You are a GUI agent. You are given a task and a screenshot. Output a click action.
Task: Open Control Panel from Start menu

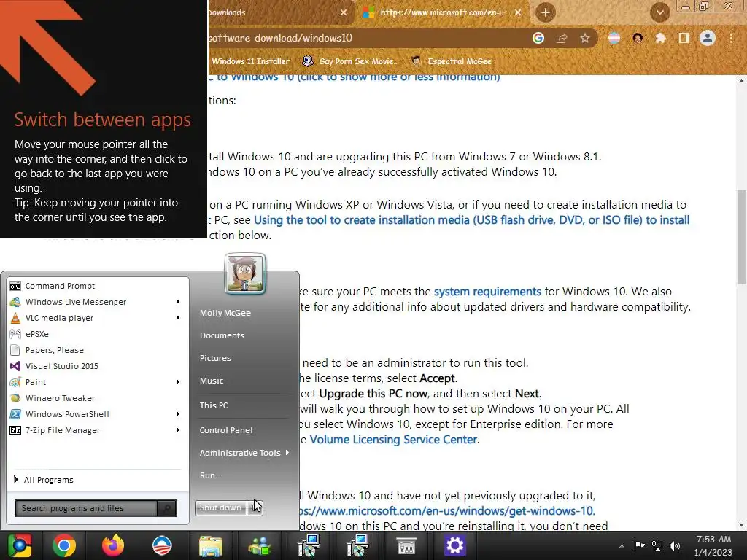pos(226,430)
